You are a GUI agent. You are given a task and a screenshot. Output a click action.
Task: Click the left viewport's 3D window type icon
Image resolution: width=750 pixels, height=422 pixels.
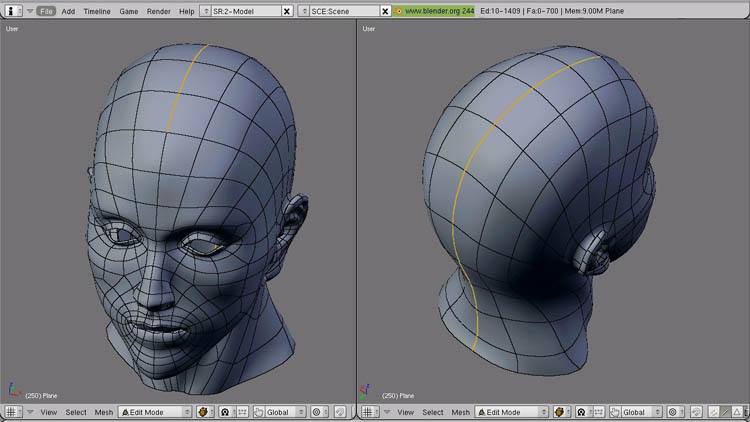(11, 412)
